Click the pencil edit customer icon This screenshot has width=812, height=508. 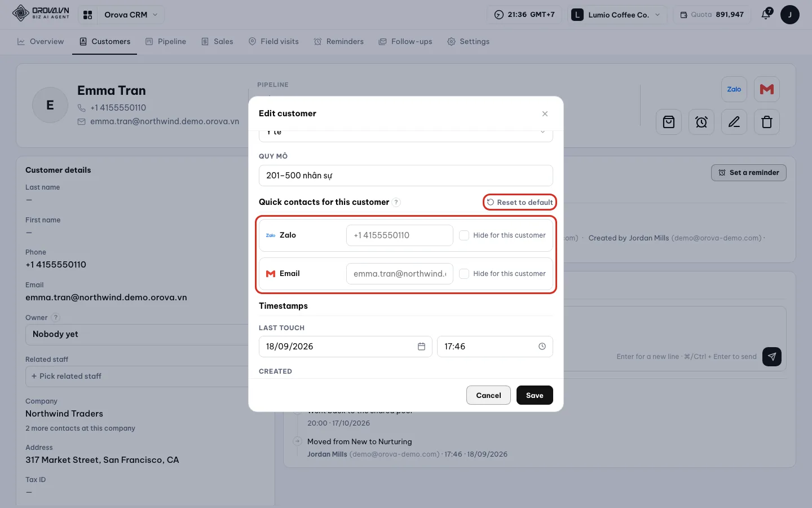734,122
